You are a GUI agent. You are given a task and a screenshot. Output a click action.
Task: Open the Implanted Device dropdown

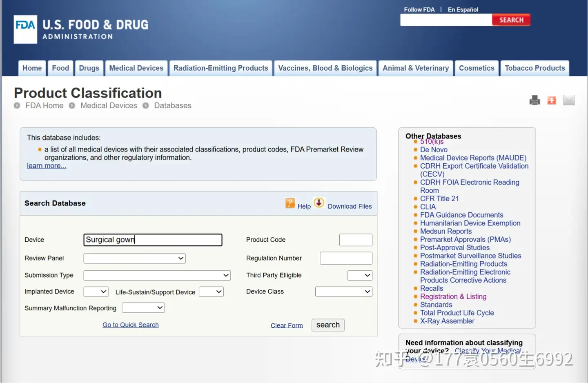point(96,292)
